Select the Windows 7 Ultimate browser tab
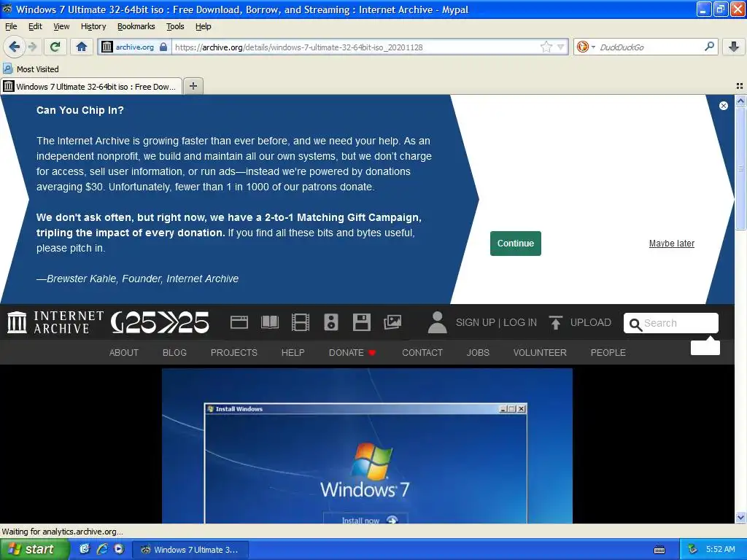This screenshot has height=560, width=747. (x=91, y=86)
